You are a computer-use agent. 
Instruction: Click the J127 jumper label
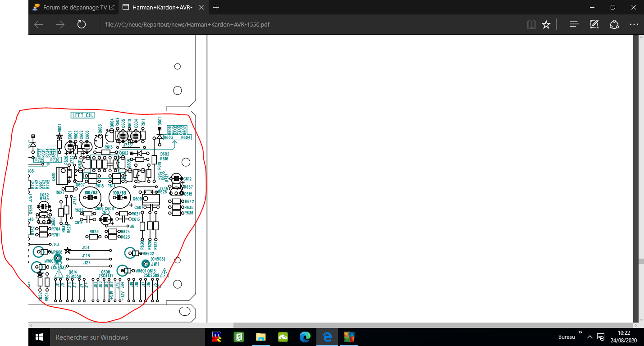click(86, 262)
